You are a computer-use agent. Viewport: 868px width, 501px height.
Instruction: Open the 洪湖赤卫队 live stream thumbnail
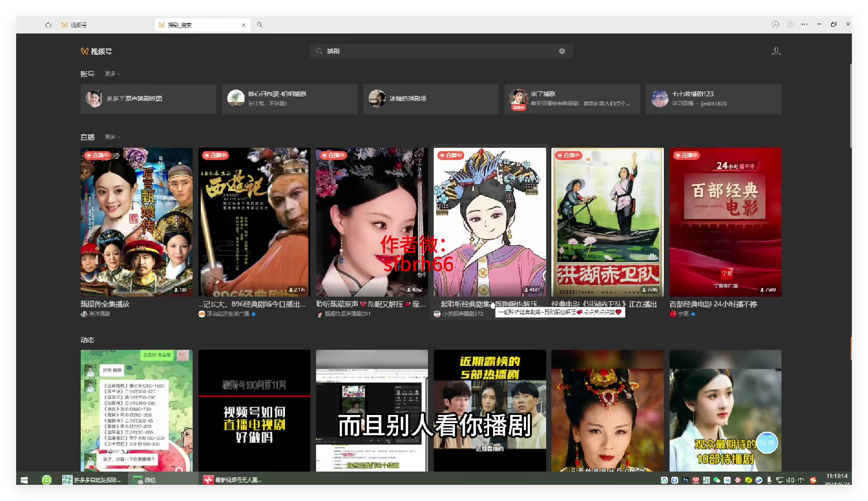[607, 222]
